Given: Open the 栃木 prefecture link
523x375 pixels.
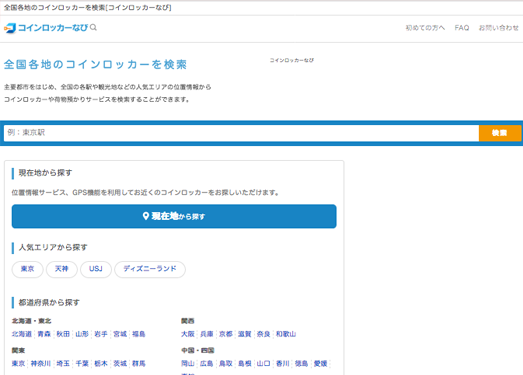Looking at the screenshot, I should pos(101,363).
